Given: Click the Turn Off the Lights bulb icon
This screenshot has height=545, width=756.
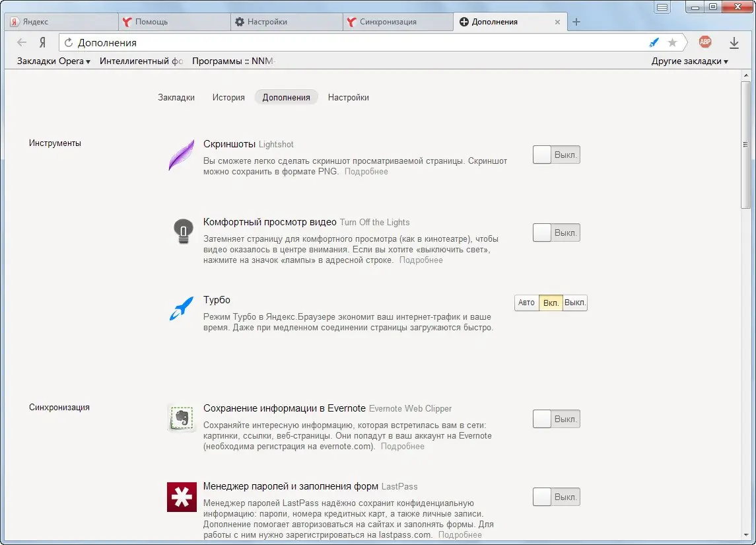Looking at the screenshot, I should [183, 231].
